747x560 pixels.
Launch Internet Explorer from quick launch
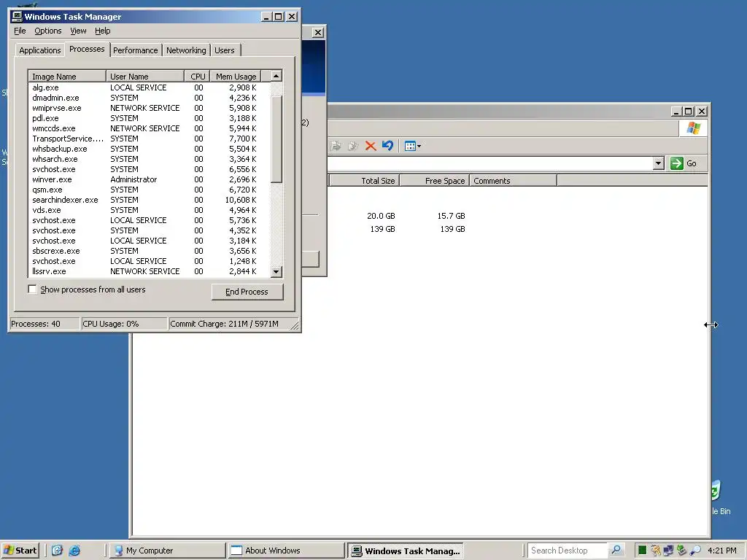[75, 551]
